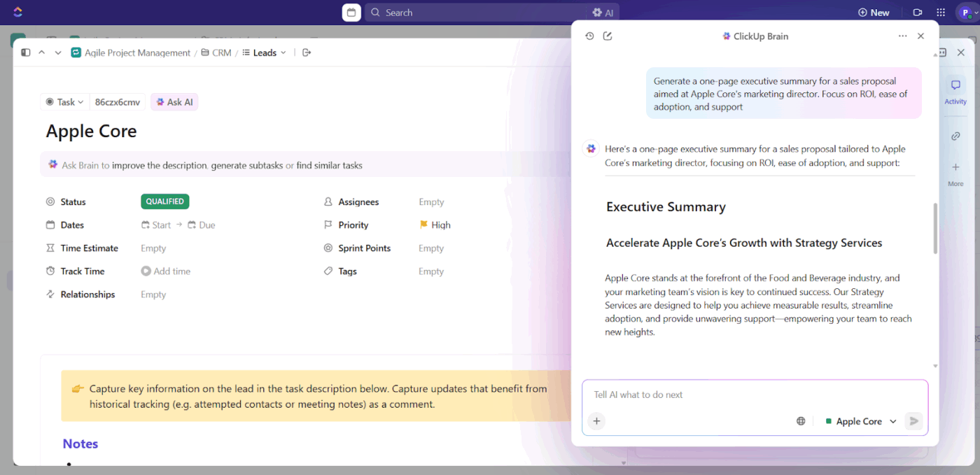Click the Tell AI what to do next field

coord(755,395)
